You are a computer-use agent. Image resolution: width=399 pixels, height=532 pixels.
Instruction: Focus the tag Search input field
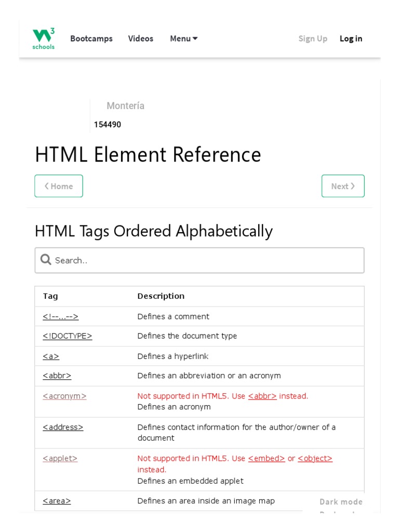[208, 260]
